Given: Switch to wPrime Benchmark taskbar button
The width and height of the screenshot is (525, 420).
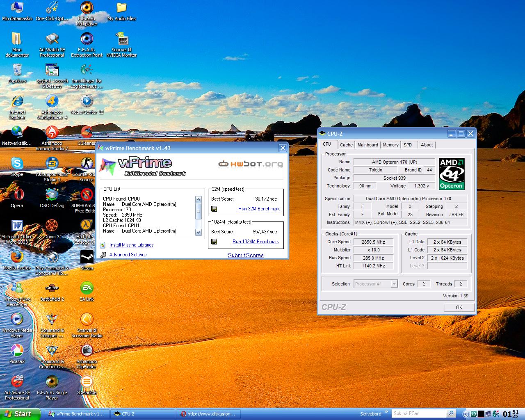Looking at the screenshot, I should (77, 414).
